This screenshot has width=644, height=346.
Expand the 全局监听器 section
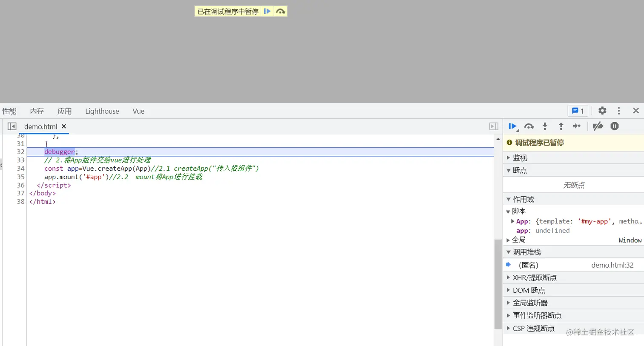(x=573, y=303)
